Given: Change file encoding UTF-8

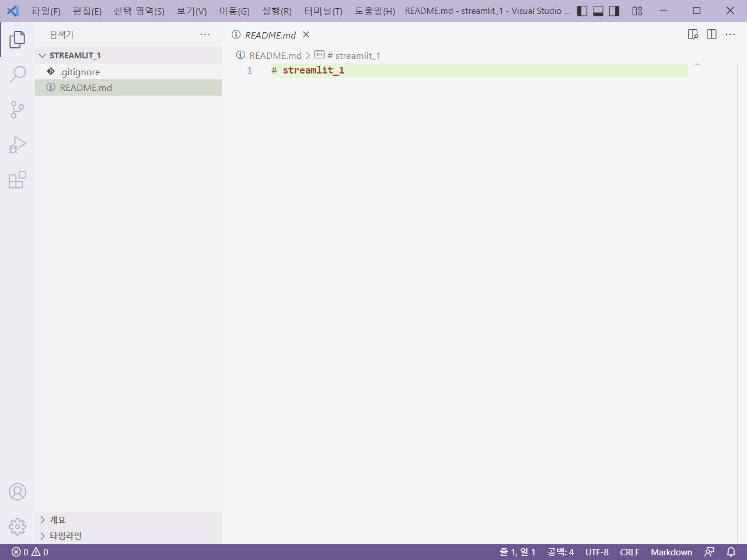Looking at the screenshot, I should (597, 552).
